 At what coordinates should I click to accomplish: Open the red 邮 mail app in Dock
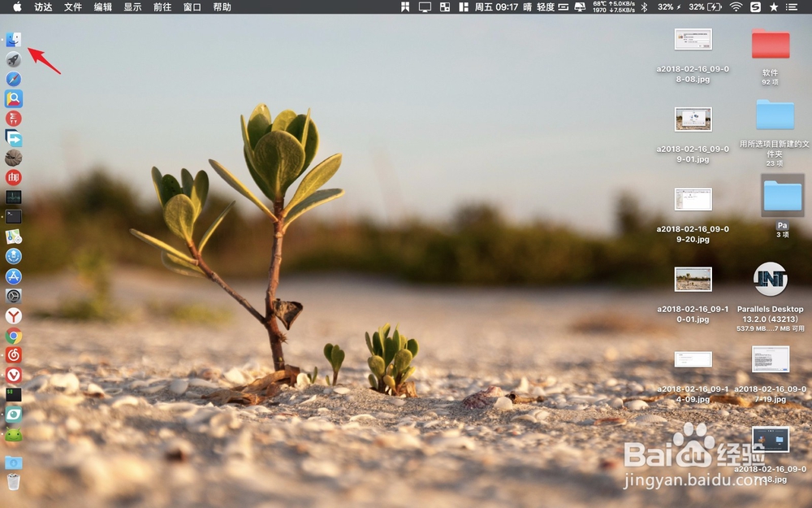[x=14, y=178]
